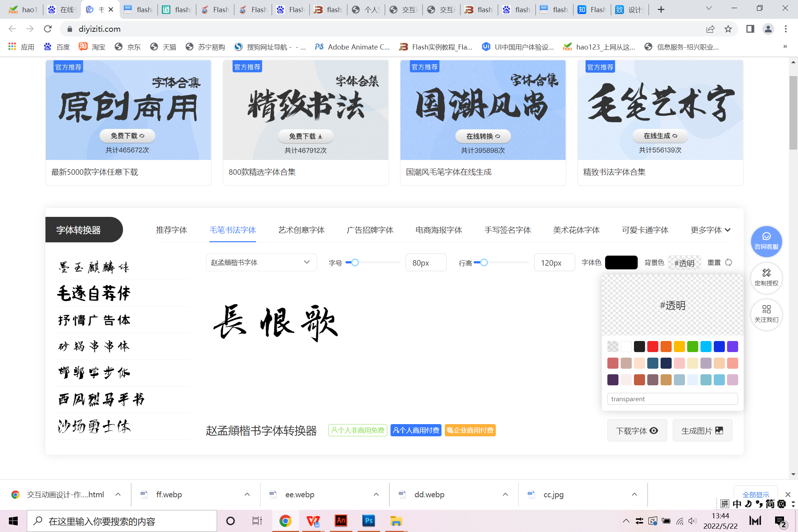Viewport: 798px width, 532px height.
Task: Reload the page with refresh icon
Action: (48, 29)
